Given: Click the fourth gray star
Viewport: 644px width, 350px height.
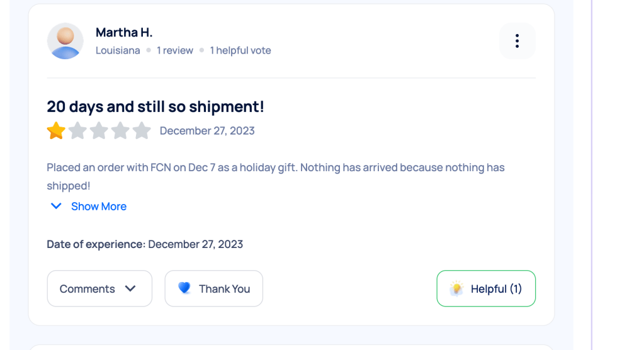Looking at the screenshot, I should pos(120,131).
